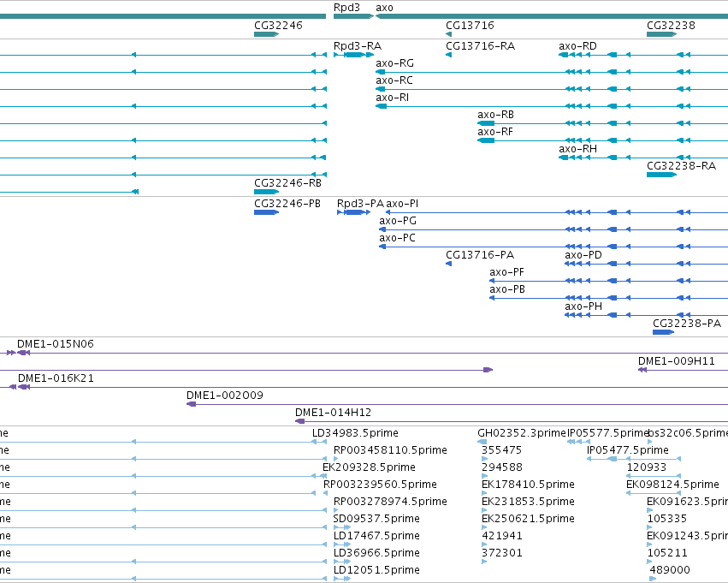Click the EK231853.5prime EST label

[528, 502]
